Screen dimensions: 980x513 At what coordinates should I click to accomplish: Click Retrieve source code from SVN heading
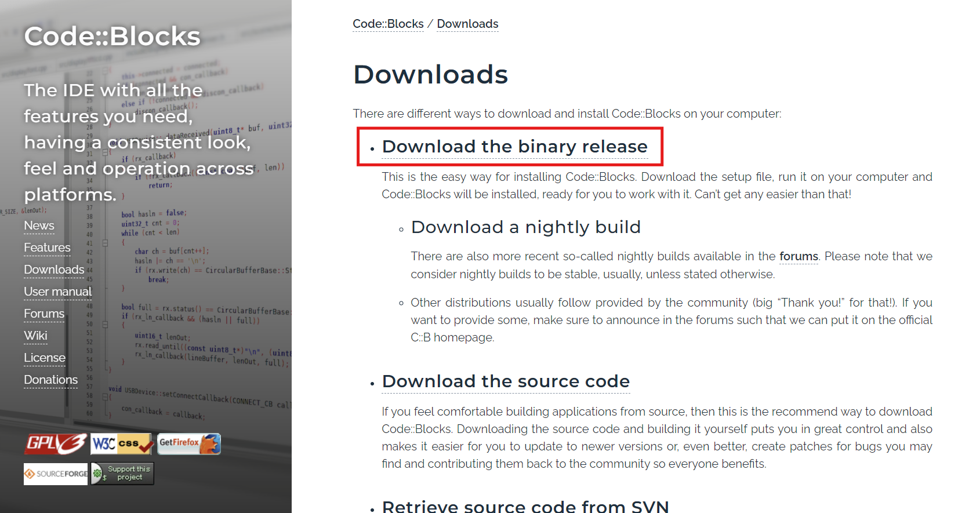point(525,505)
